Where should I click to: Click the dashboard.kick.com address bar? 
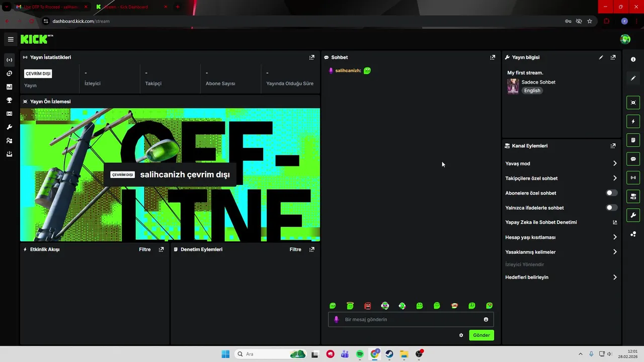(302, 21)
